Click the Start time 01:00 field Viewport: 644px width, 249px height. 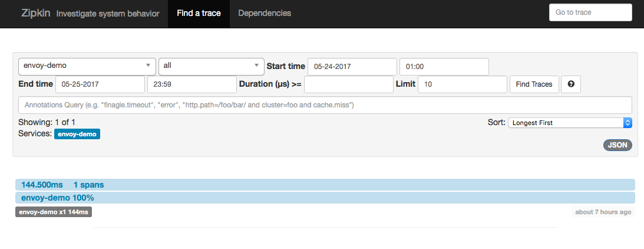pyautogui.click(x=444, y=67)
